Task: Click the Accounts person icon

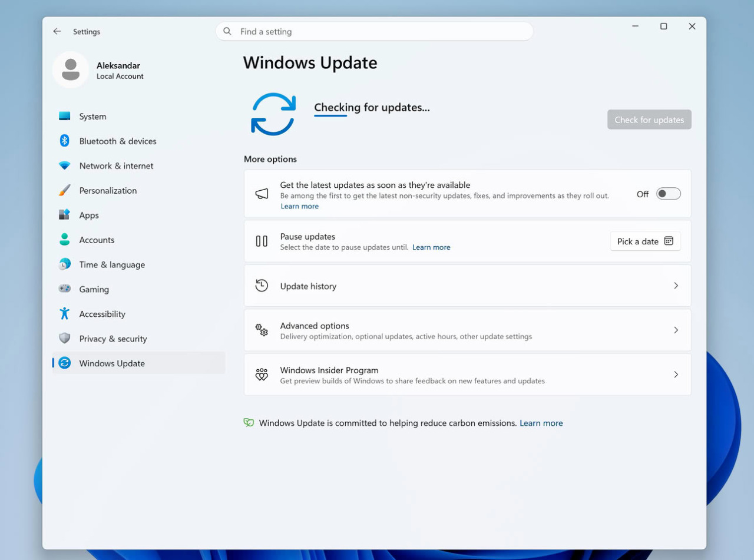Action: (x=65, y=240)
